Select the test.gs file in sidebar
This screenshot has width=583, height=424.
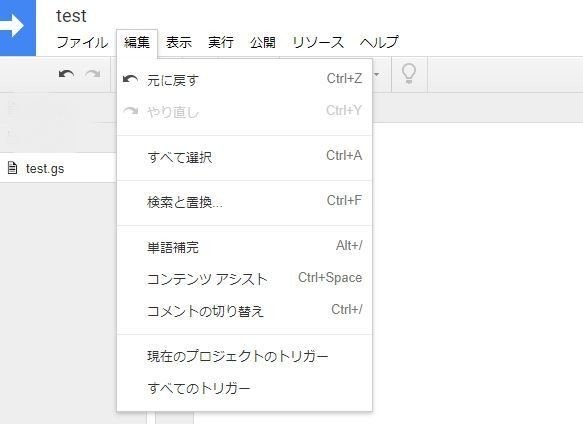[58, 168]
